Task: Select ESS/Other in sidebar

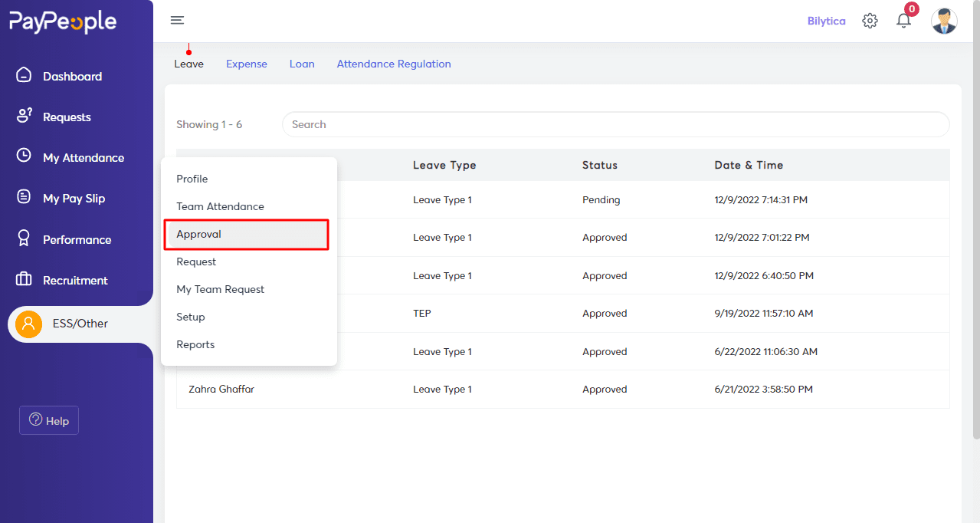Action: 80,324
